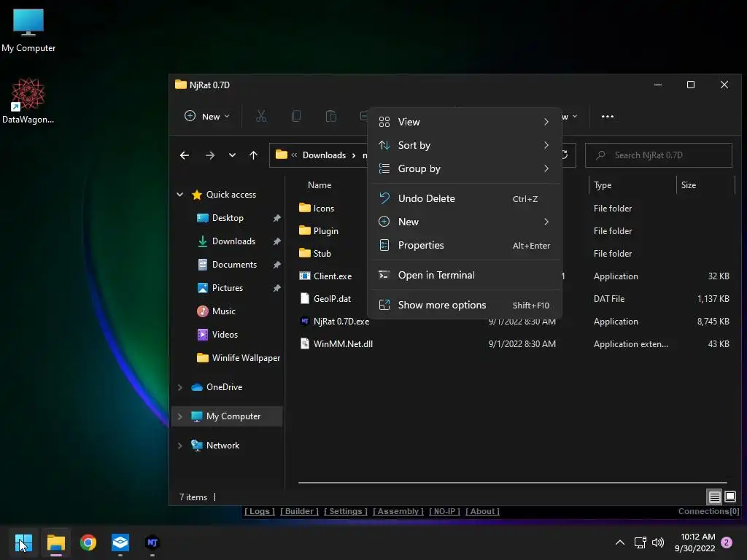Switch to details view in status bar
This screenshot has height=560, width=747.
[x=714, y=497]
